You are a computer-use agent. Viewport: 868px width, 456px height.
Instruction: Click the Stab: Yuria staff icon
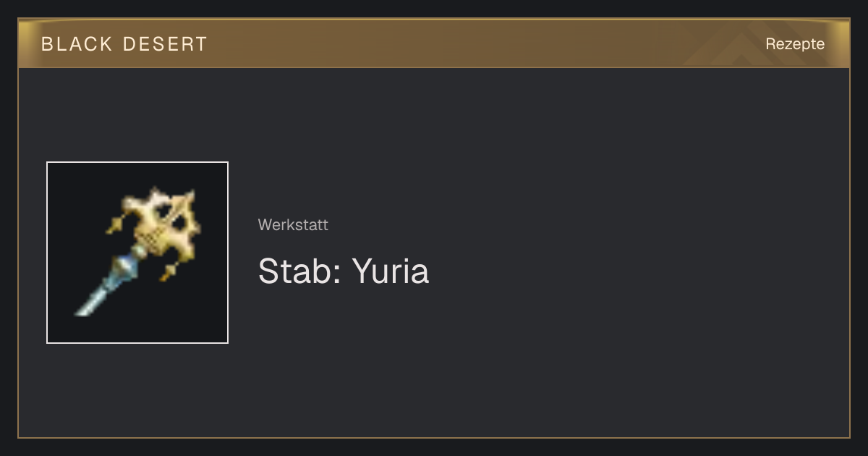pos(137,253)
